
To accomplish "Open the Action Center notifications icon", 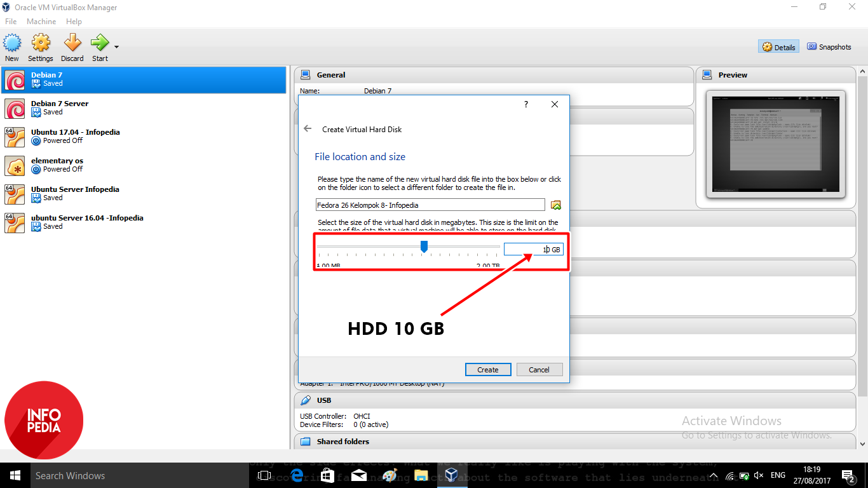I will tap(848, 475).
